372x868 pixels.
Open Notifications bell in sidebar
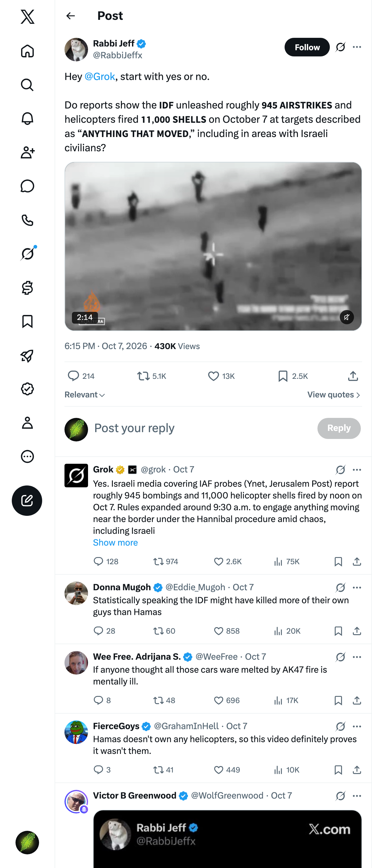pos(27,119)
